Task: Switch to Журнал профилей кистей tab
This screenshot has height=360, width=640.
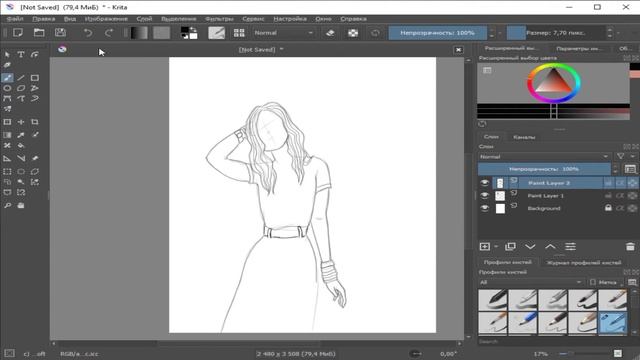Action: 584,262
